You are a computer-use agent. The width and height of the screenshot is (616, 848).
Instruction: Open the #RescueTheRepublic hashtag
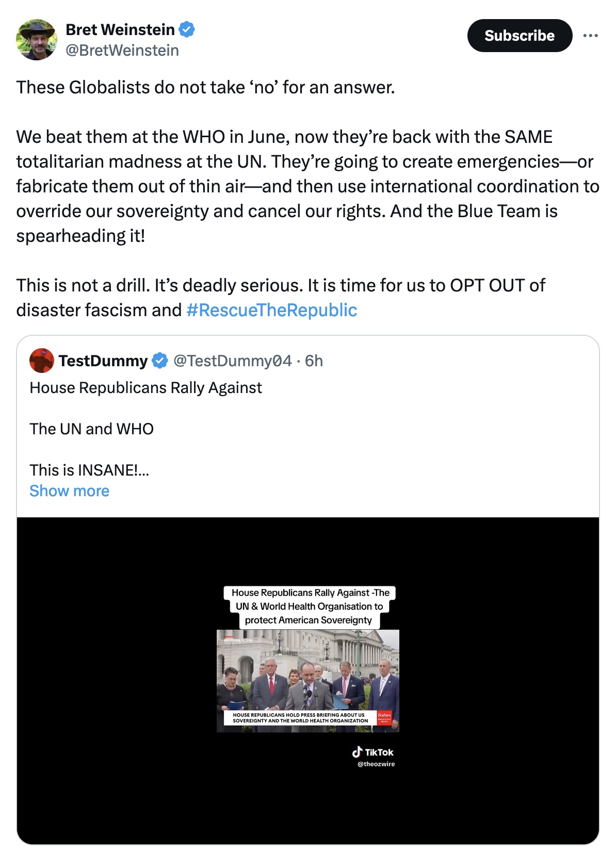tap(271, 310)
